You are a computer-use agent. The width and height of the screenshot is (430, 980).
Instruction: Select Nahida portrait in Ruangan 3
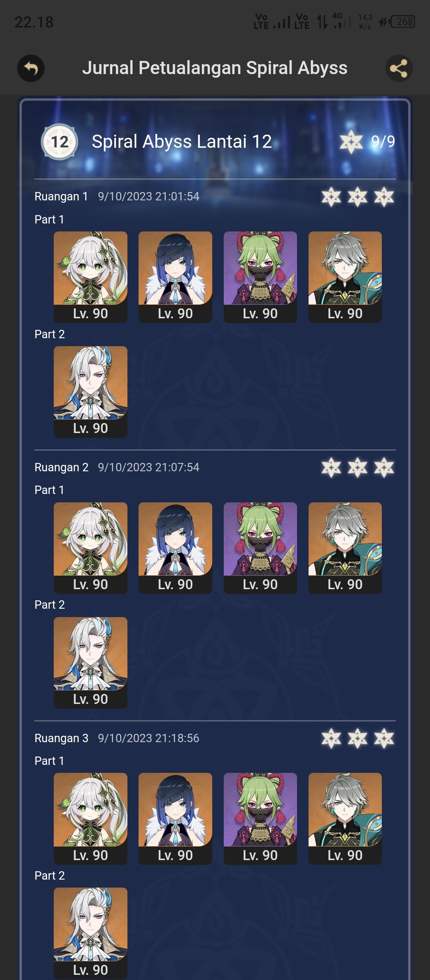[90, 819]
